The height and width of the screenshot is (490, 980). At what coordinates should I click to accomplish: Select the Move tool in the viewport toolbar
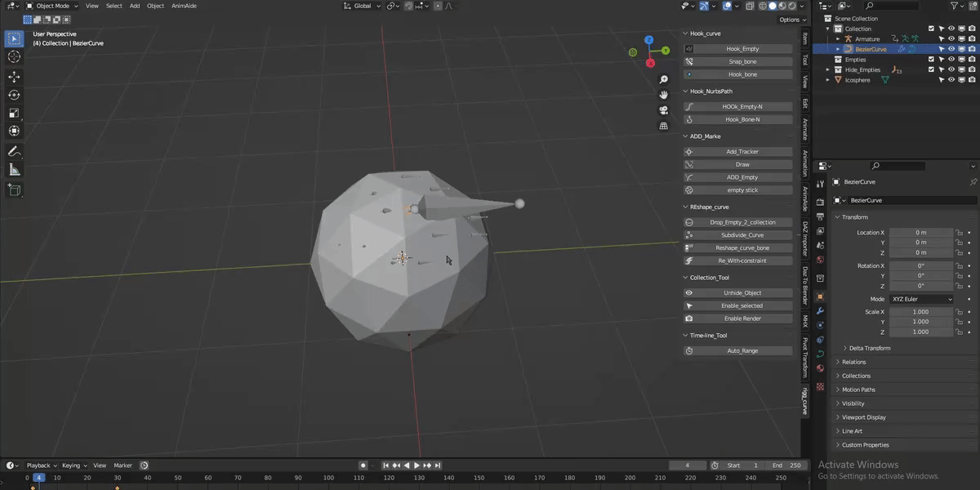click(x=13, y=75)
